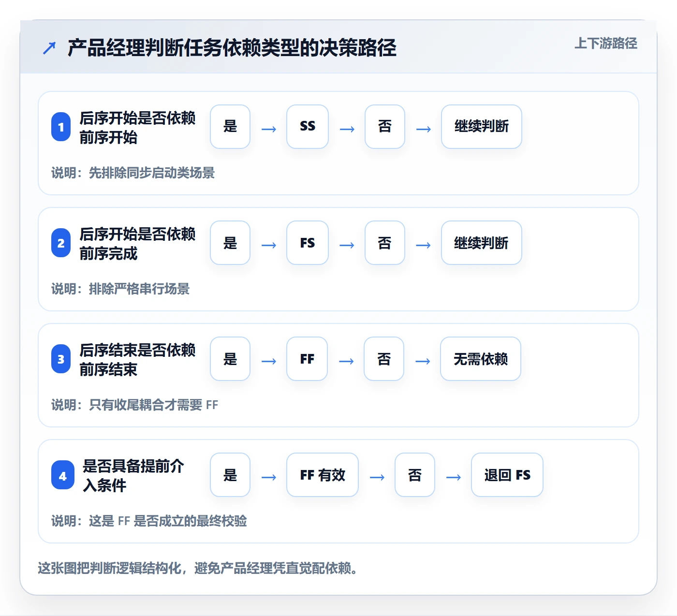The height and width of the screenshot is (616, 677).
Task: Click the title 产品经理判断任务依赖类型的决策路径
Action: tap(232, 48)
